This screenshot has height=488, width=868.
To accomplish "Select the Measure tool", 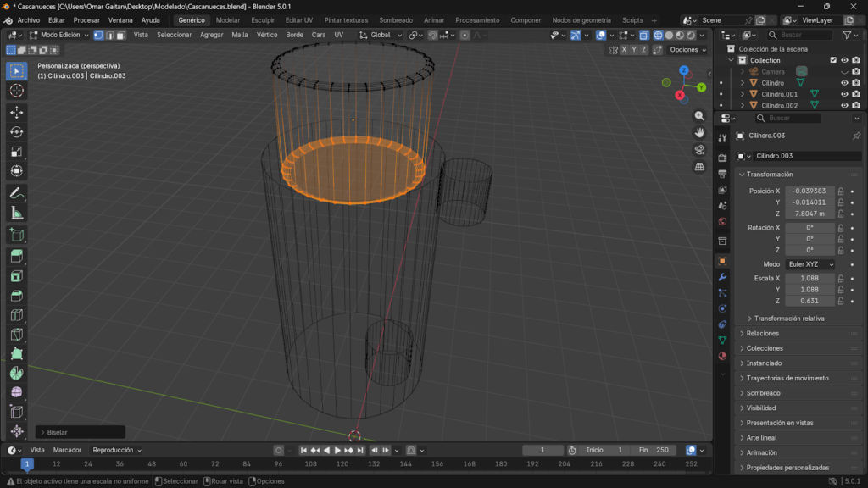I will (16, 213).
